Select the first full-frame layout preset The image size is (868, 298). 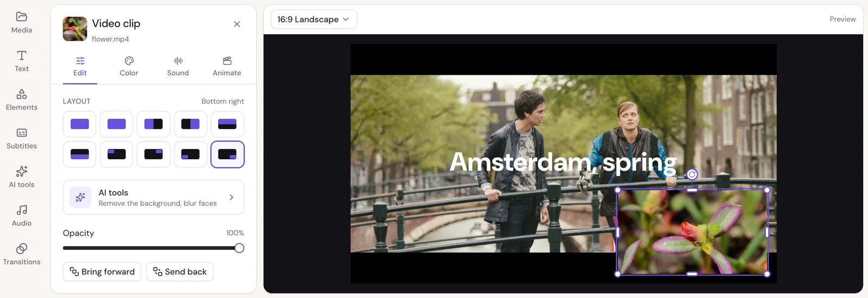[x=80, y=124]
